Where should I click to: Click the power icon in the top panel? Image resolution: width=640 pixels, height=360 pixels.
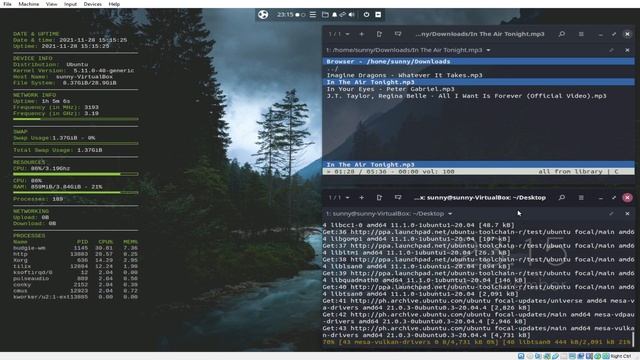coord(366,15)
